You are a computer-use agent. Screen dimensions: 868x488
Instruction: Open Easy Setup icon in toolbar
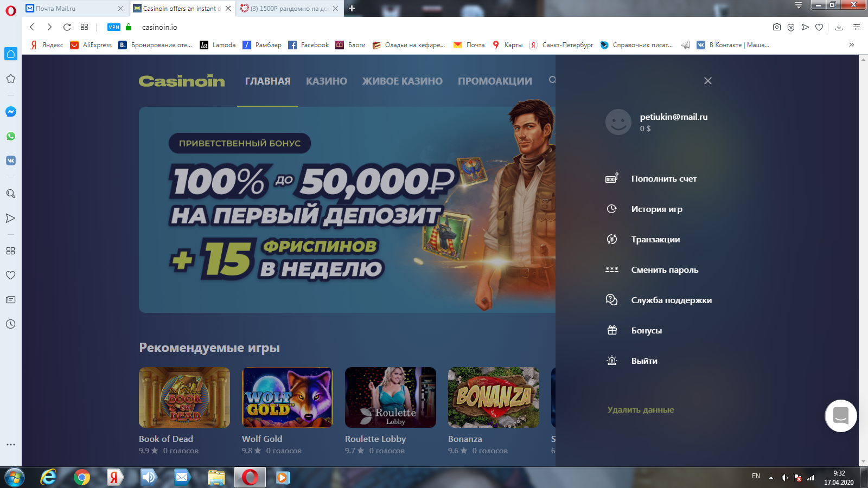[857, 27]
